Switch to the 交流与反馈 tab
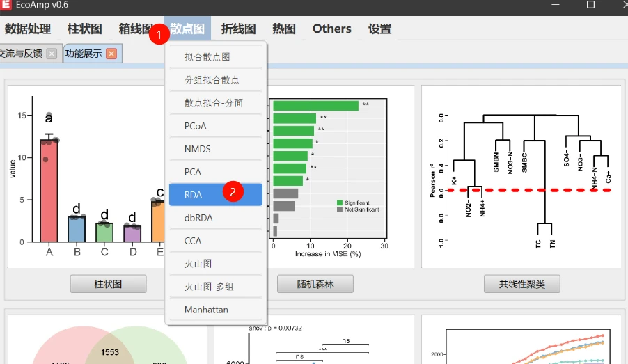Viewport: 628px width, 364px height. coord(21,54)
